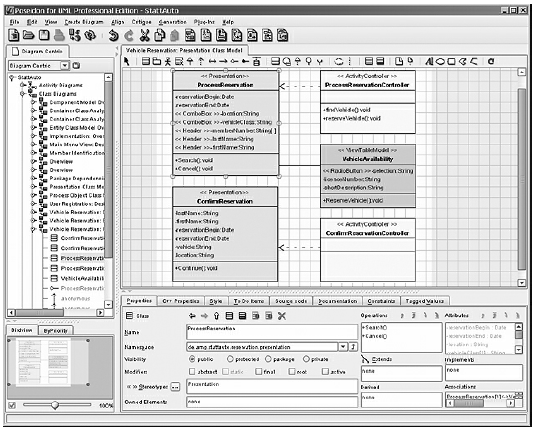Open the Critique menu

(141, 22)
